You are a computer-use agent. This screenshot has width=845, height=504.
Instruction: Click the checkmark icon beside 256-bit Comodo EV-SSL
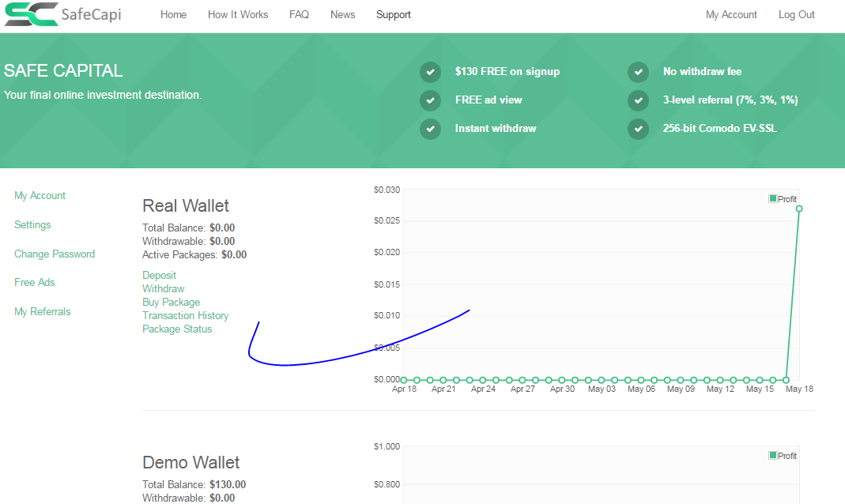(638, 129)
